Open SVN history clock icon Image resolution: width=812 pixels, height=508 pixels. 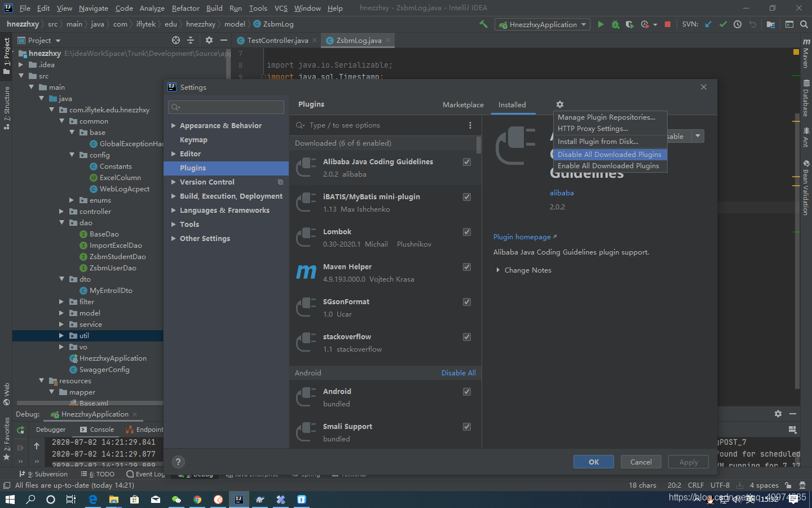tap(738, 24)
